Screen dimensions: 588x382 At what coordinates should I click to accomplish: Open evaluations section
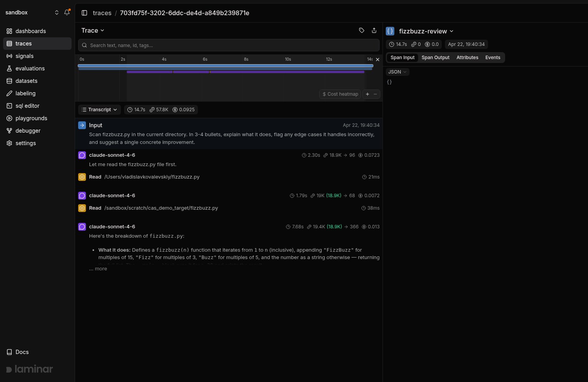(x=37, y=68)
